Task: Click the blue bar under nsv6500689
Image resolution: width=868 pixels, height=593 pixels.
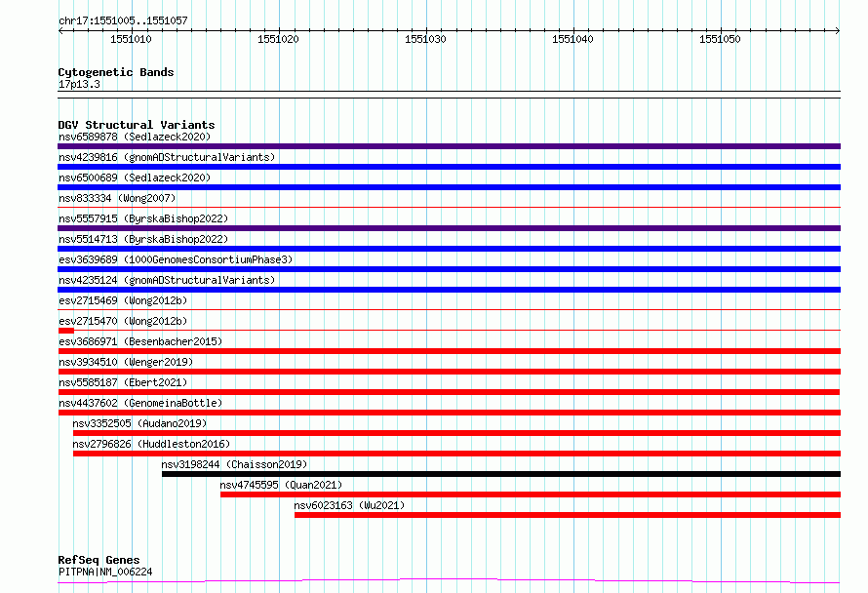Action: [449, 187]
